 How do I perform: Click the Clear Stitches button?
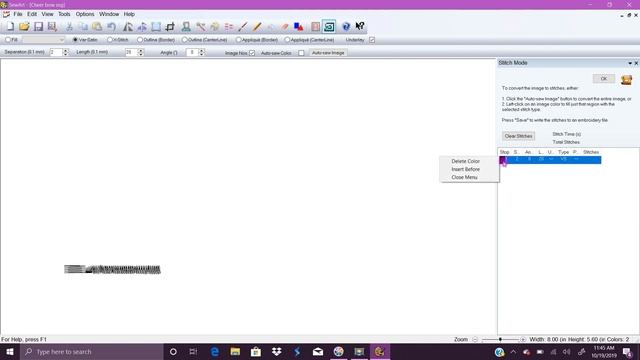518,136
